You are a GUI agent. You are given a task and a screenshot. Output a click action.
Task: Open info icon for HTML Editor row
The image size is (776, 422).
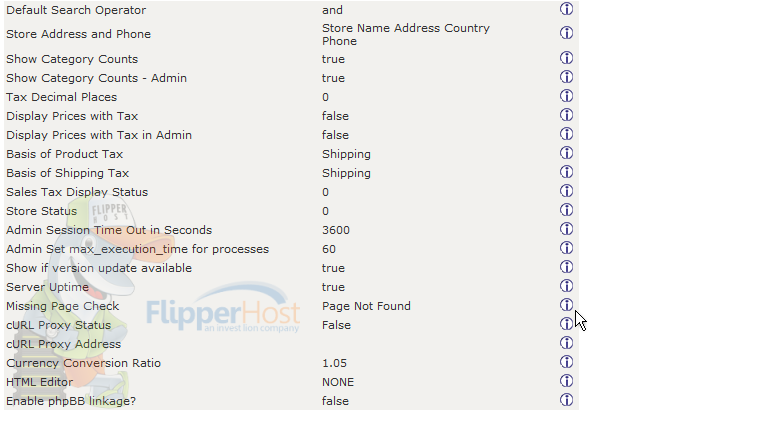pyautogui.click(x=566, y=381)
